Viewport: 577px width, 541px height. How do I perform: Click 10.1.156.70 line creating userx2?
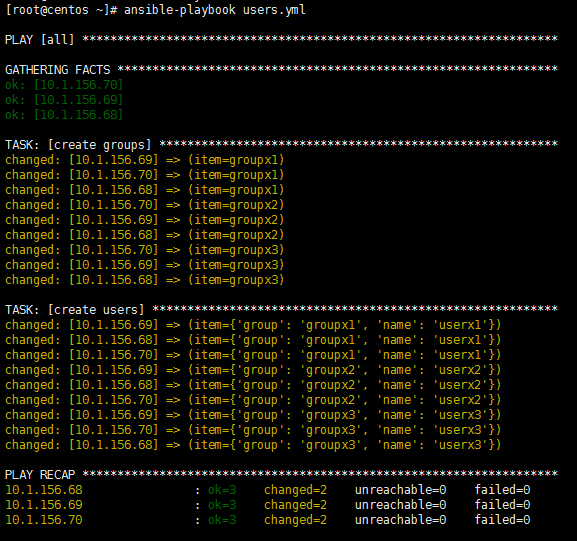pos(253,400)
